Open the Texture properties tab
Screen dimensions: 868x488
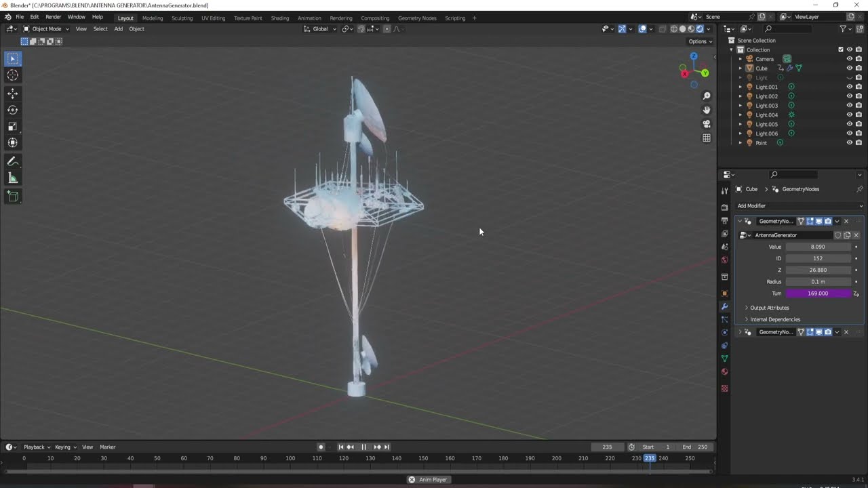[x=724, y=388]
